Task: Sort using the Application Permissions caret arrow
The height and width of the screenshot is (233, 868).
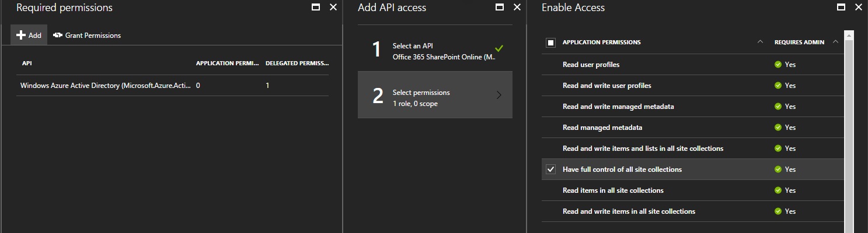Action: 760,42
